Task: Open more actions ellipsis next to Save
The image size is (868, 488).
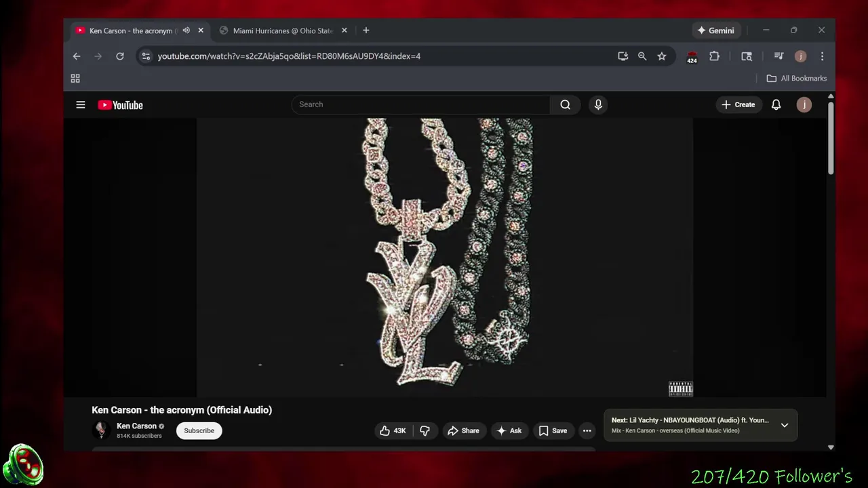Action: [x=587, y=430]
